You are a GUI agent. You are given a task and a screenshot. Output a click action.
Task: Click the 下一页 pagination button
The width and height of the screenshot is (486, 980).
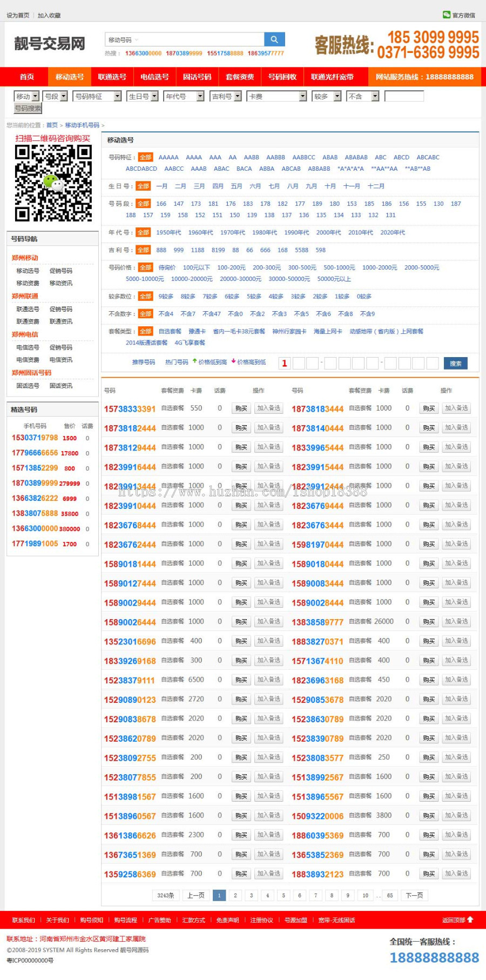[414, 895]
